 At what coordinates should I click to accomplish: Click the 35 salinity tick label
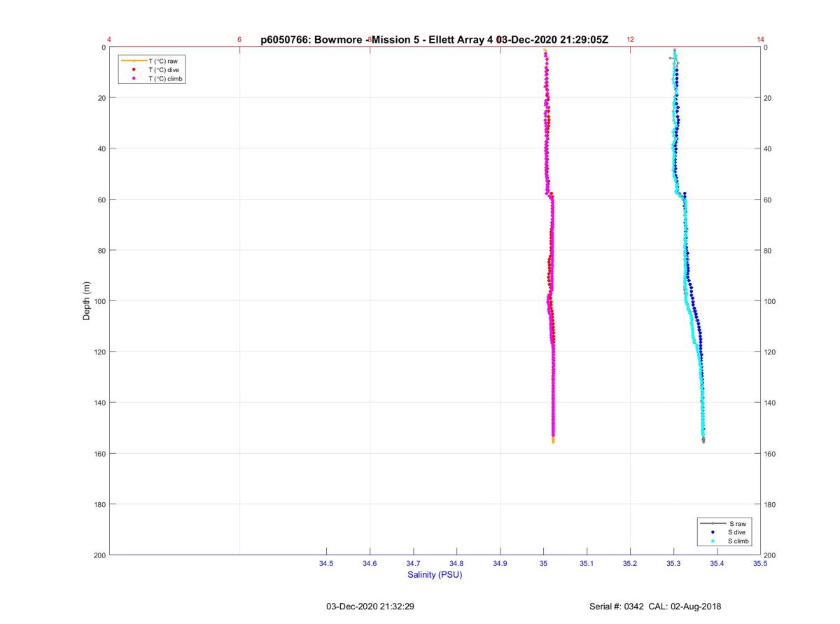point(543,563)
